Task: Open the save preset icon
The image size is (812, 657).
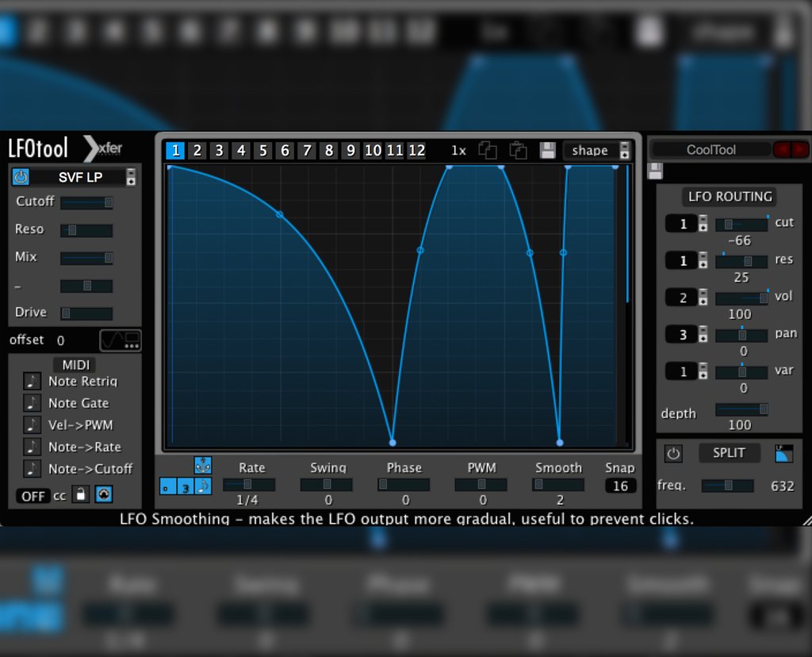Action: [x=547, y=151]
